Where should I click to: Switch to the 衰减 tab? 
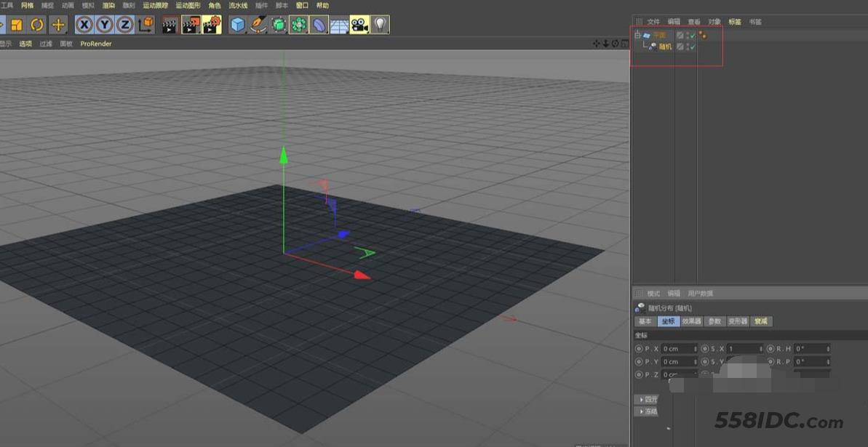pos(761,321)
